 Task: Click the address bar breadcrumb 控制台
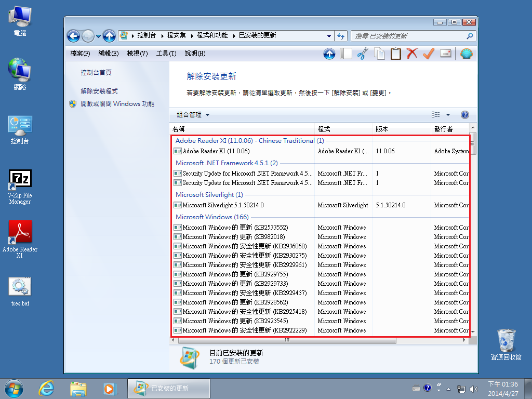tap(147, 35)
